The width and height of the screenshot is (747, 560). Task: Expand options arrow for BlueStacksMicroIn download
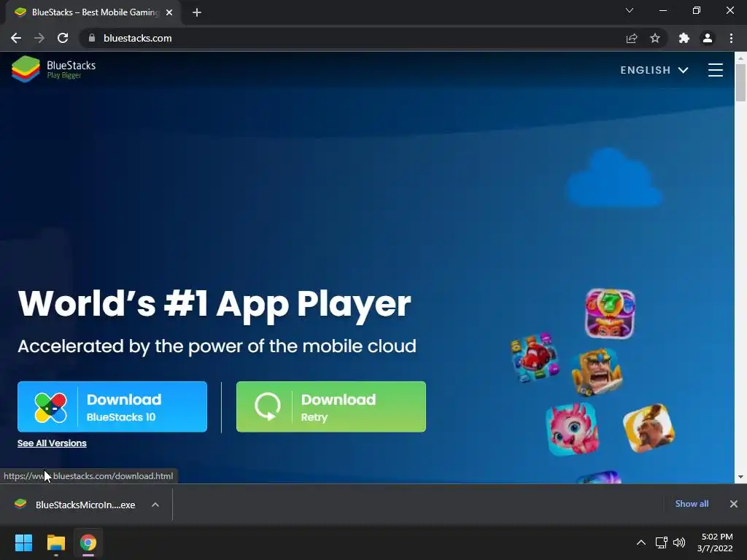[155, 505]
